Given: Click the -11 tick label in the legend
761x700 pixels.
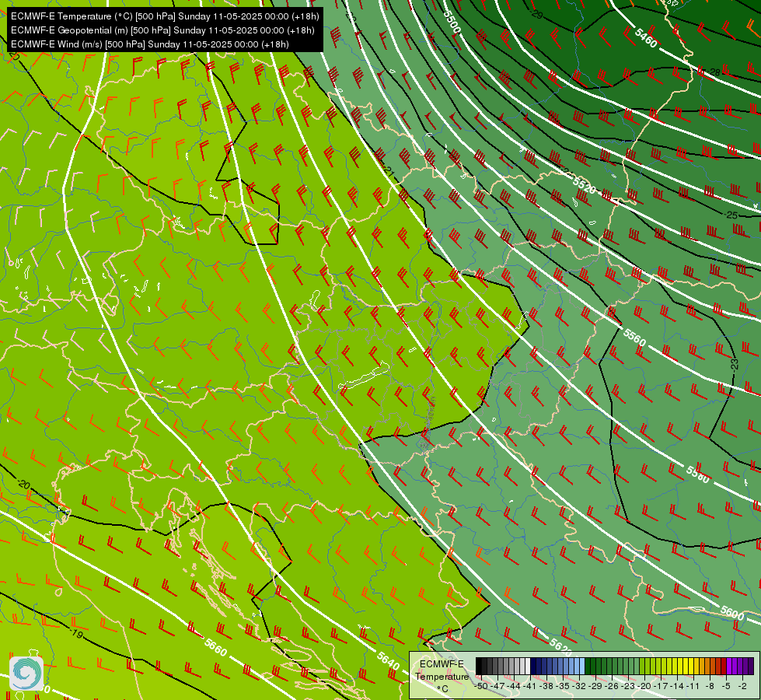Looking at the screenshot, I should click(694, 686).
